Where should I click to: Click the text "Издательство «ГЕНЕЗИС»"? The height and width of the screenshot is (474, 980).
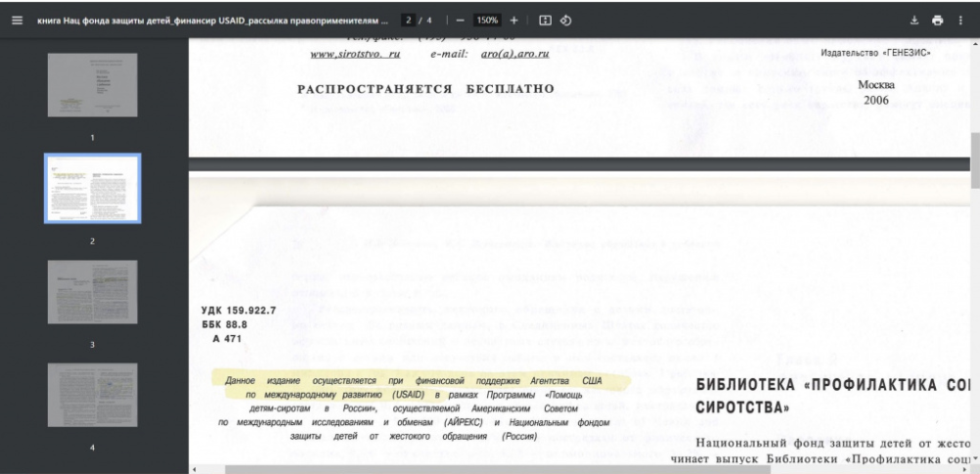point(875,53)
